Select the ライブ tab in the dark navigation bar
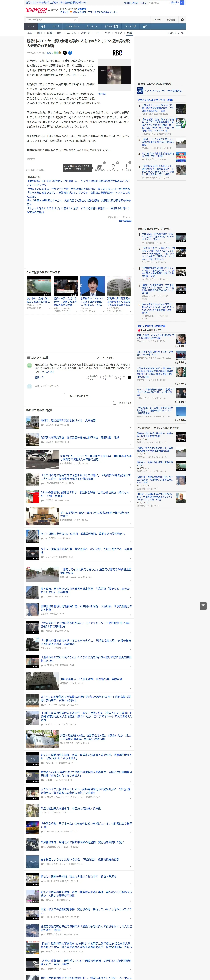 coord(56,27)
